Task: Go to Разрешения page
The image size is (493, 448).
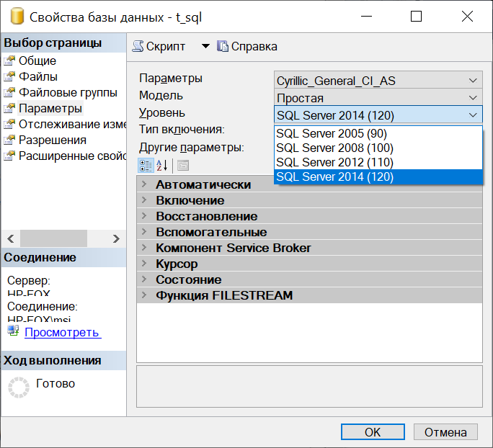Action: pos(53,140)
